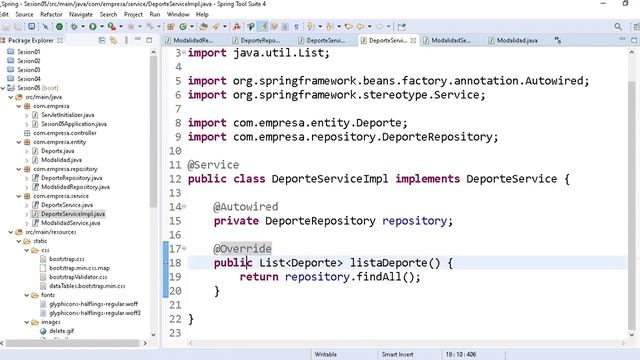Collapse the fonts folder

tap(27, 295)
